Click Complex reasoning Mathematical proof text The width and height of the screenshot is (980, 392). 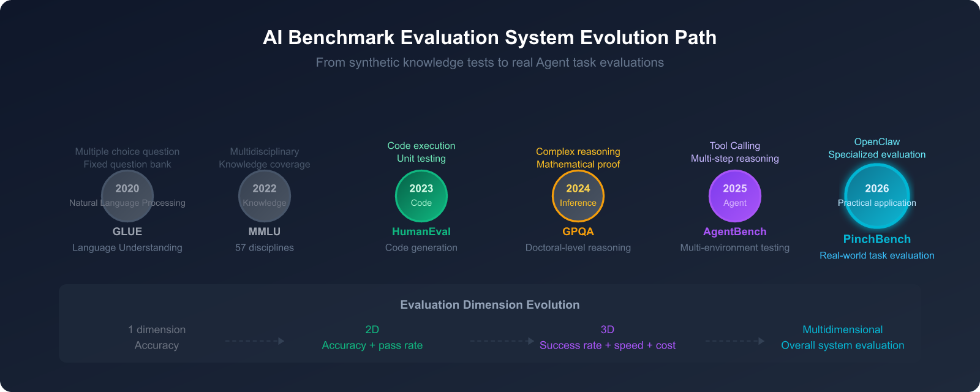point(578,158)
